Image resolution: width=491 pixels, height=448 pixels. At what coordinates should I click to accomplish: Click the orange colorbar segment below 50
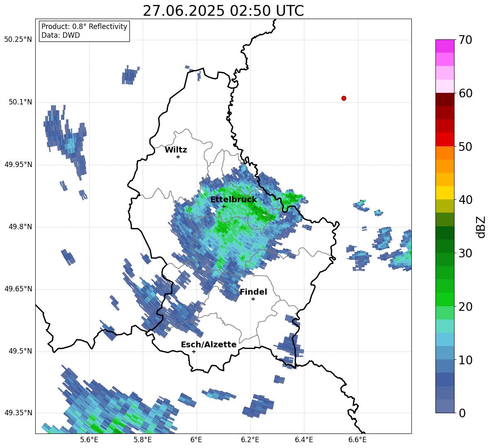click(445, 153)
